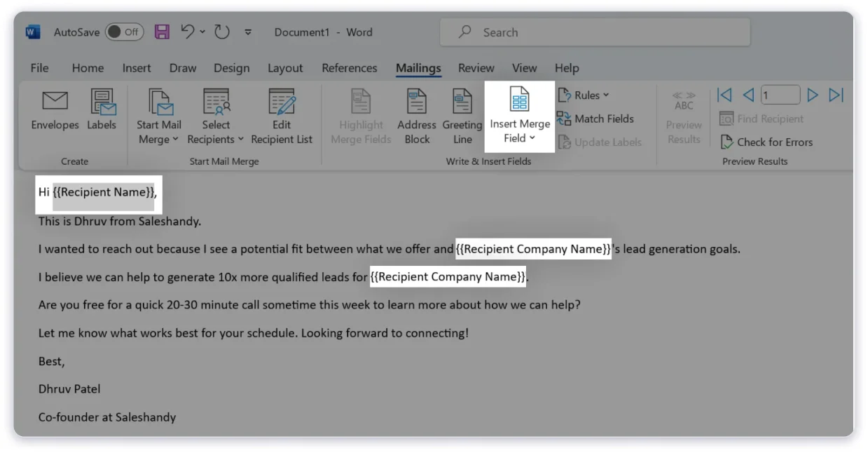The image size is (868, 453).
Task: Open the Rules dropdown
Action: pyautogui.click(x=584, y=95)
